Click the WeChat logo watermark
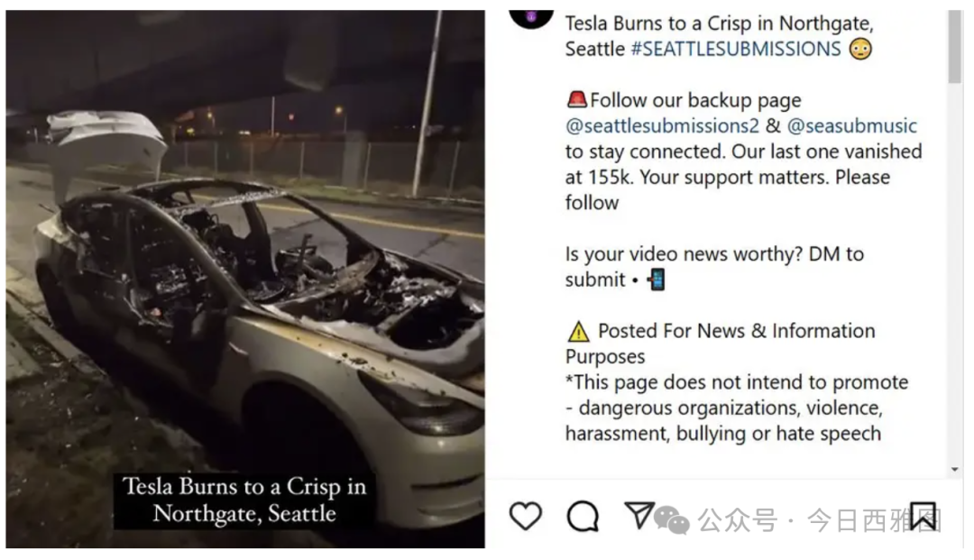Viewport: 974px width, 560px height. coord(672,519)
